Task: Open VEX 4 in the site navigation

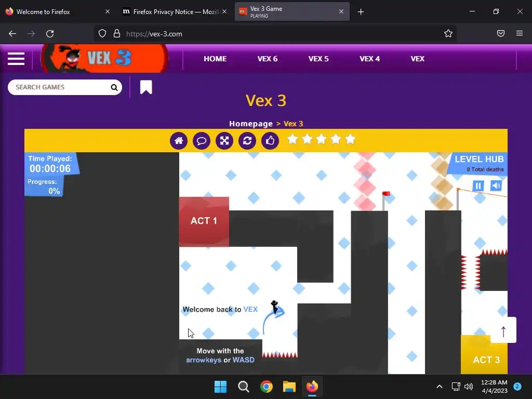Action: pyautogui.click(x=369, y=59)
